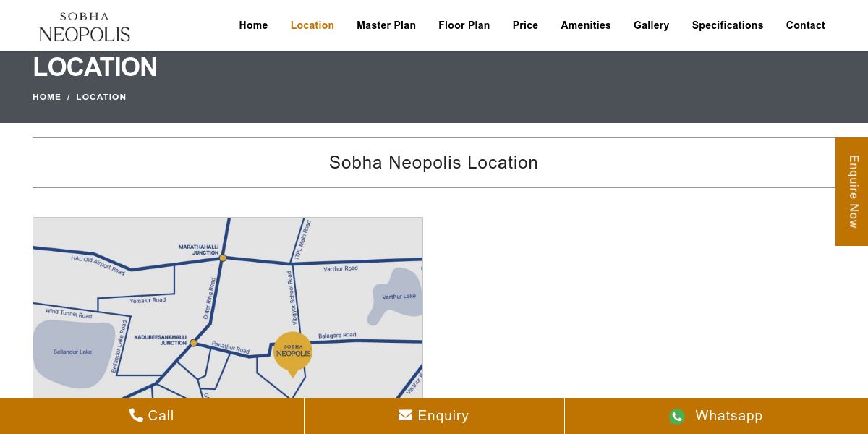The image size is (868, 434).
Task: Open the Gallery page
Action: (x=652, y=25)
